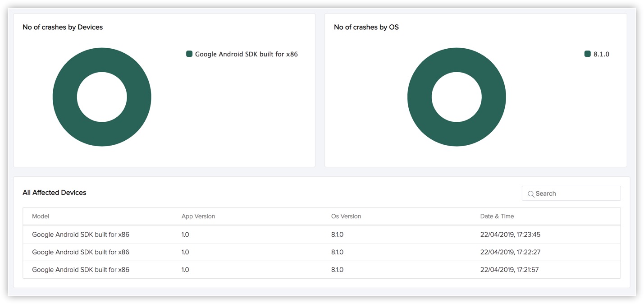The width and height of the screenshot is (644, 304).
Task: Sort by the App Version column header
Action: (198, 216)
